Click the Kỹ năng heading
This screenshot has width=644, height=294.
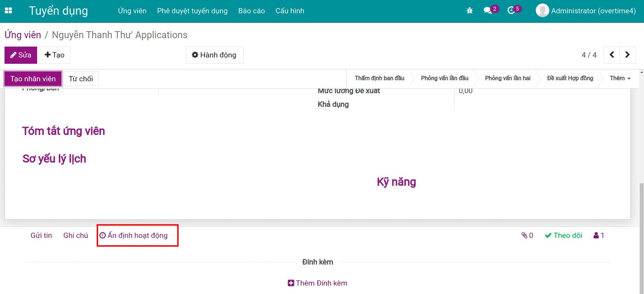pyautogui.click(x=396, y=182)
